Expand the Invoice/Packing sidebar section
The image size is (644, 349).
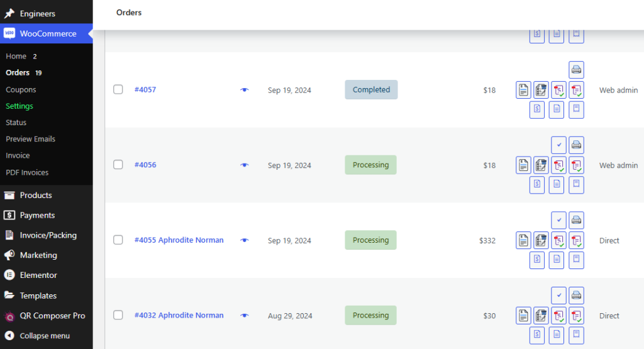point(48,235)
